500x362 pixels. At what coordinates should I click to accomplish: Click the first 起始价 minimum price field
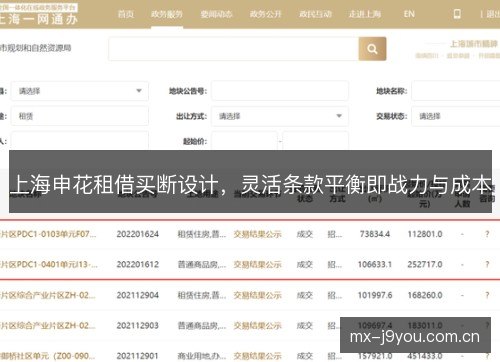[244, 141]
